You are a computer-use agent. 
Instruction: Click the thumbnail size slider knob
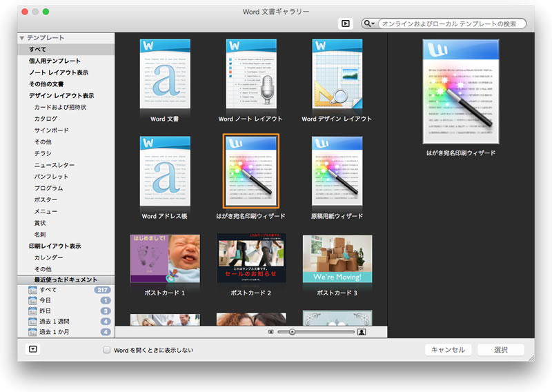292,332
